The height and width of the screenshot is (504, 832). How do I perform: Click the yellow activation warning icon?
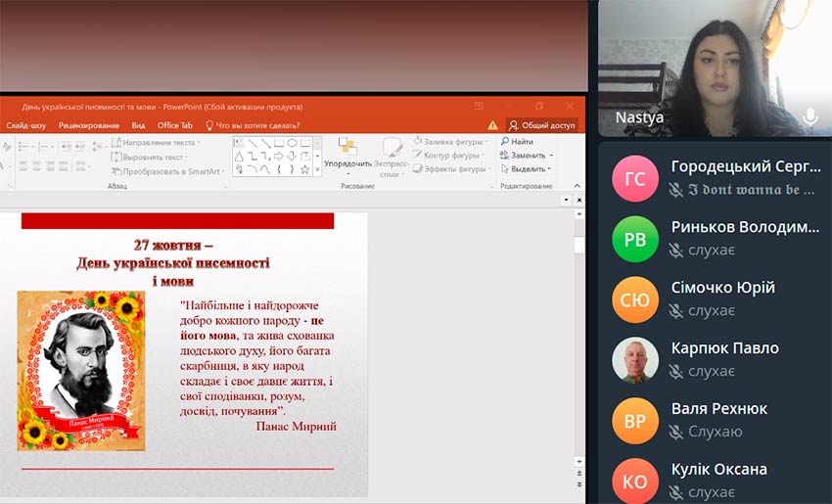(492, 125)
